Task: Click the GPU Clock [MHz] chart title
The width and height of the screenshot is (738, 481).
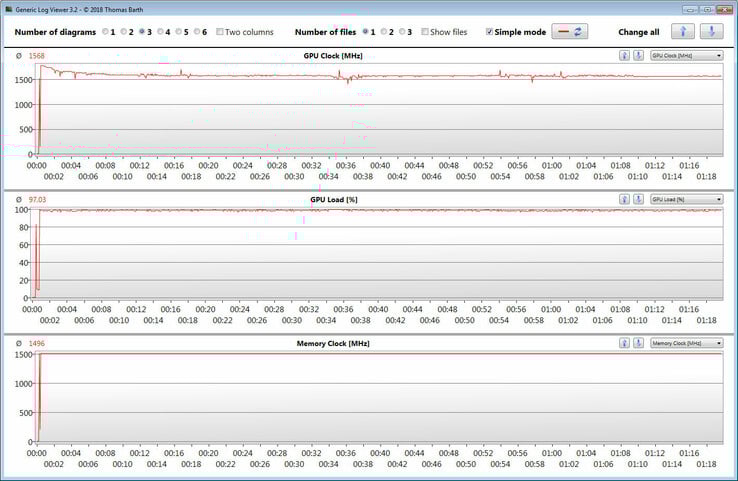Action: [x=333, y=56]
